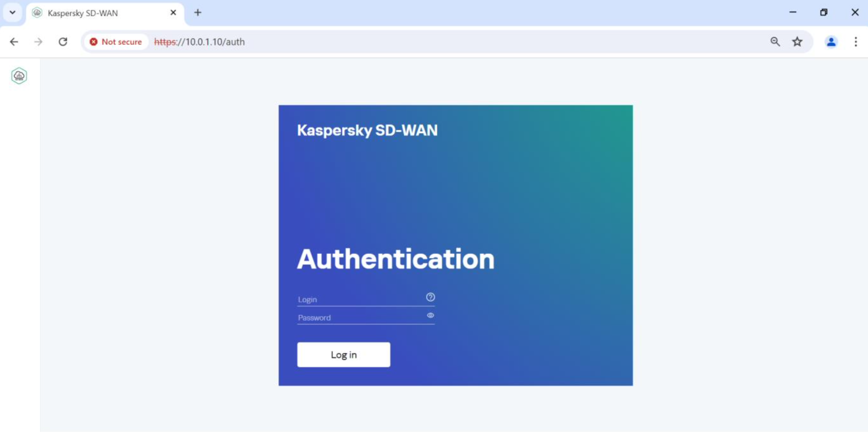Minimize the browser window
The height and width of the screenshot is (432, 868).
click(x=793, y=12)
